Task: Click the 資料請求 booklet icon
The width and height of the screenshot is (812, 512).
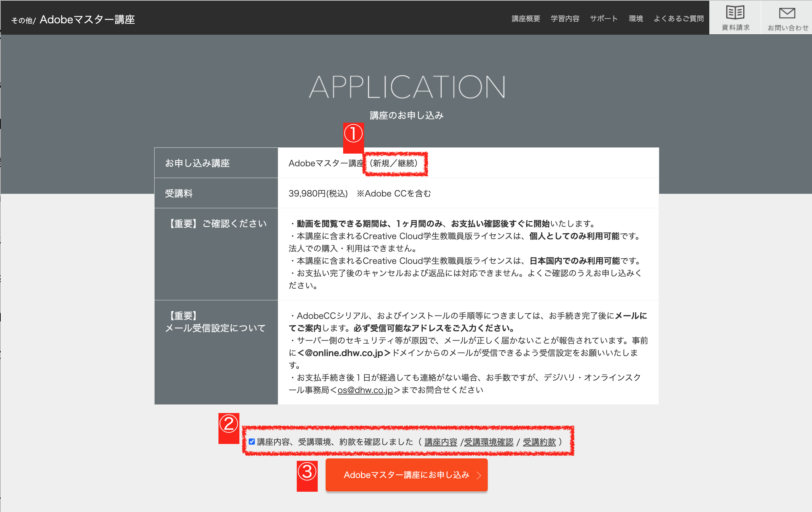Action: click(x=735, y=13)
